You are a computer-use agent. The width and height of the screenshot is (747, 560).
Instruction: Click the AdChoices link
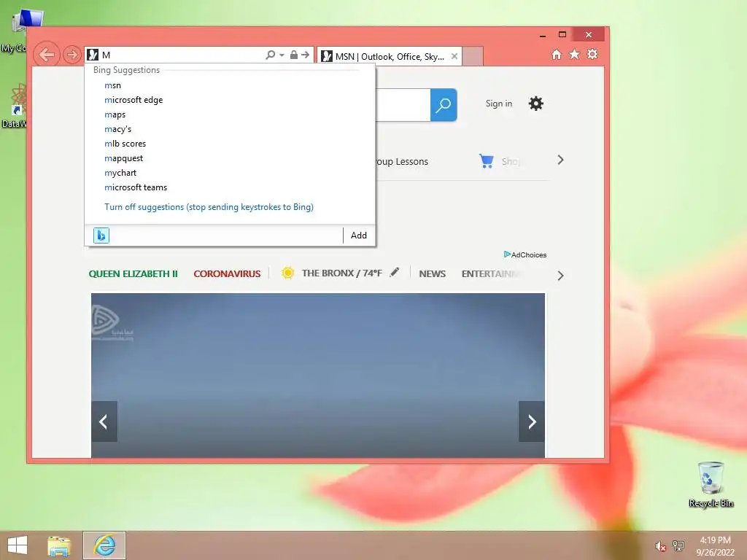pos(525,254)
